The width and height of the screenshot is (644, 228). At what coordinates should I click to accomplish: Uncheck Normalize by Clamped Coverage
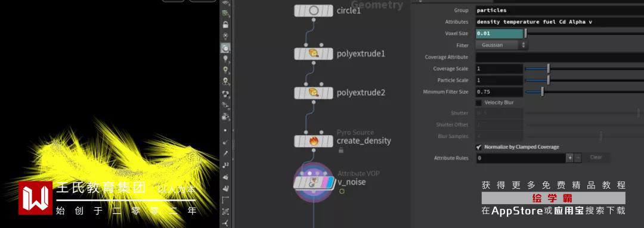tap(478, 147)
